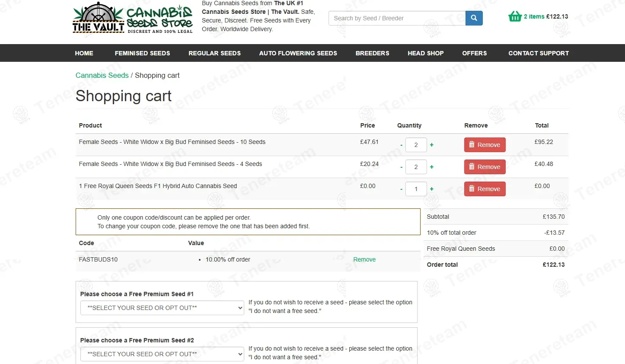Open the BREEDERS menu
The width and height of the screenshot is (625, 364).
click(372, 53)
